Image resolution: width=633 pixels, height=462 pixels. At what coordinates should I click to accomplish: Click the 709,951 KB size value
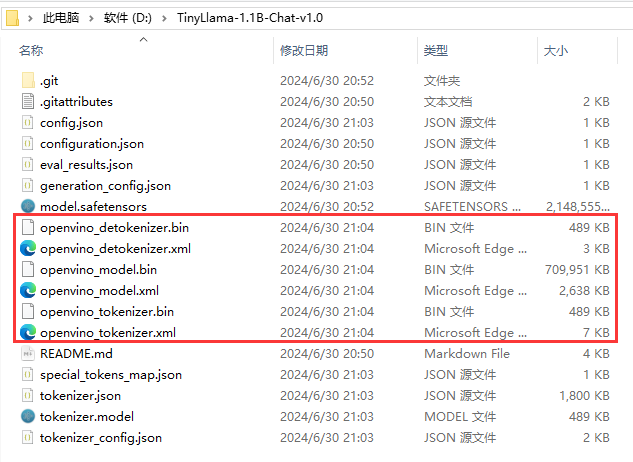pos(577,270)
